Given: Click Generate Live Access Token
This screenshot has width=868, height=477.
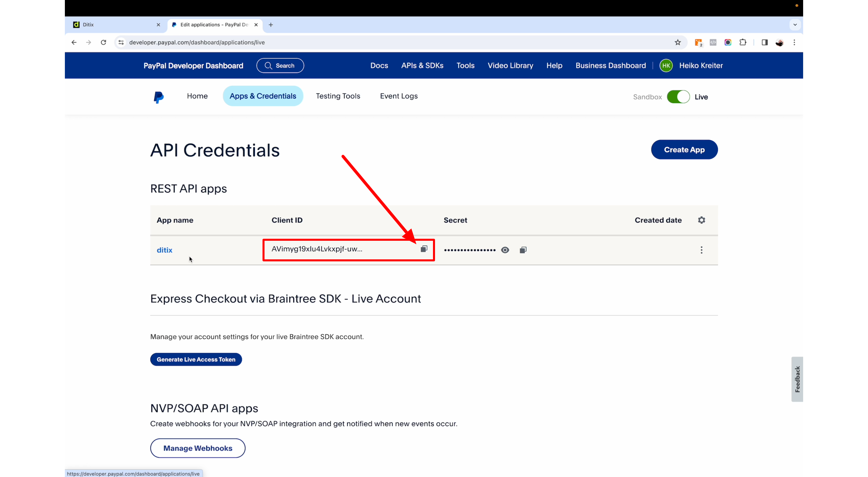Looking at the screenshot, I should tap(196, 359).
